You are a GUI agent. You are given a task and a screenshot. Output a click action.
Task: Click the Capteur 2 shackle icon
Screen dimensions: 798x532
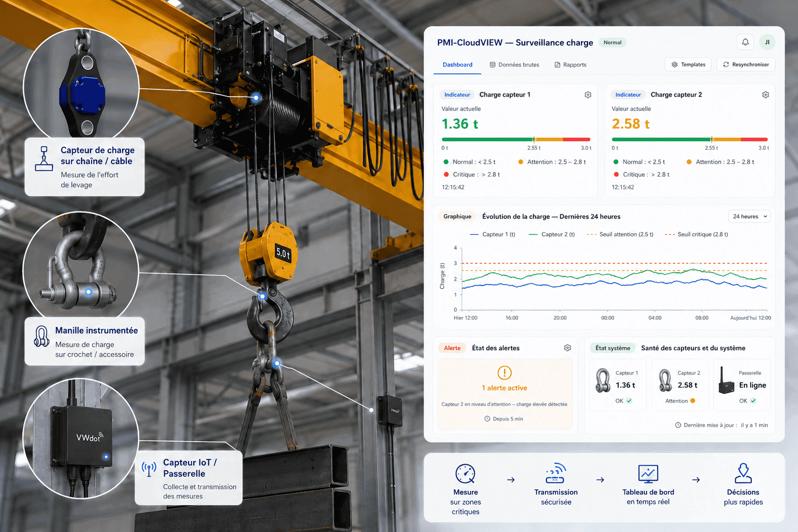(666, 380)
